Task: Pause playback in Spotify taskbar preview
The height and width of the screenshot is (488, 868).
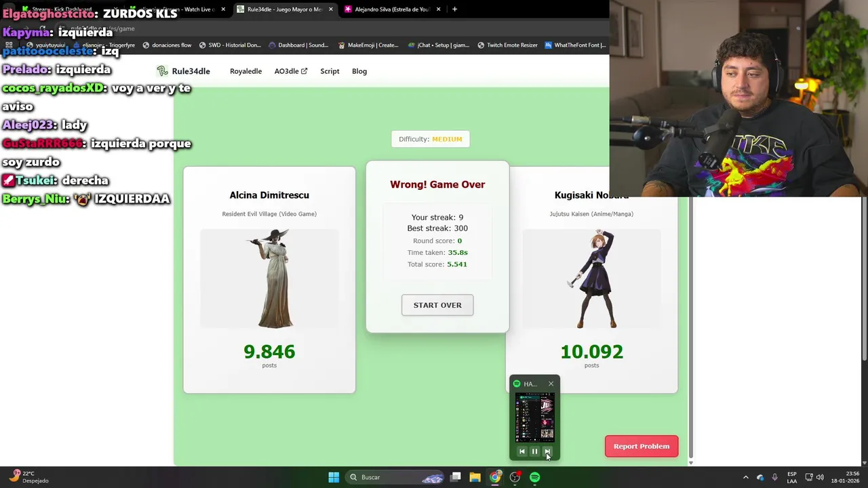Action: click(534, 451)
